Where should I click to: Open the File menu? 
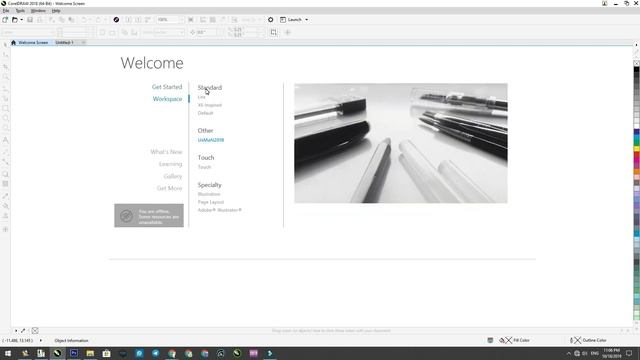coord(6,11)
